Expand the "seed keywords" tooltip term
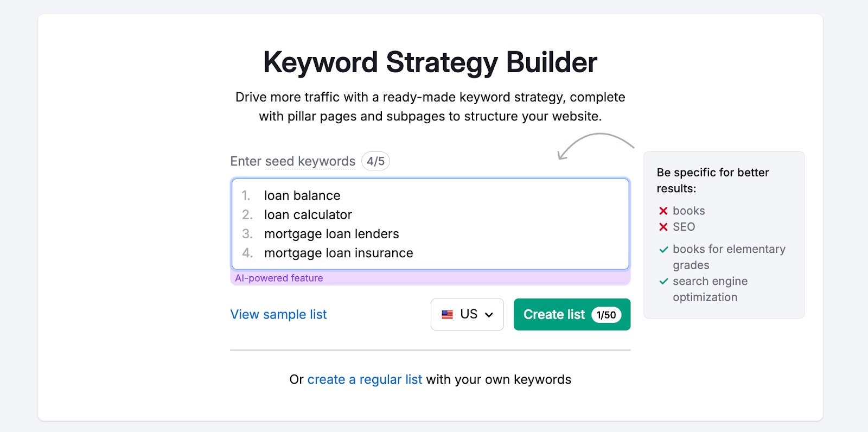Image resolution: width=868 pixels, height=432 pixels. pos(310,161)
